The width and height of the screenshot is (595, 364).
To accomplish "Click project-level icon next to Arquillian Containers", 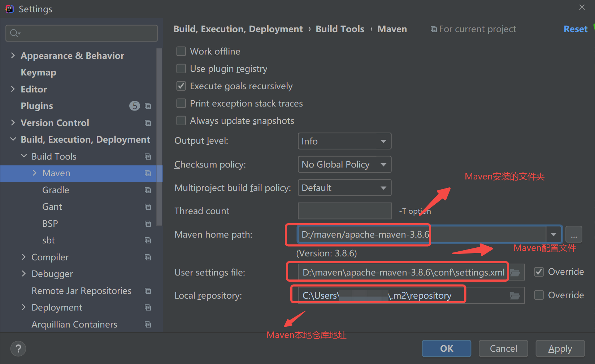I will pyautogui.click(x=148, y=324).
